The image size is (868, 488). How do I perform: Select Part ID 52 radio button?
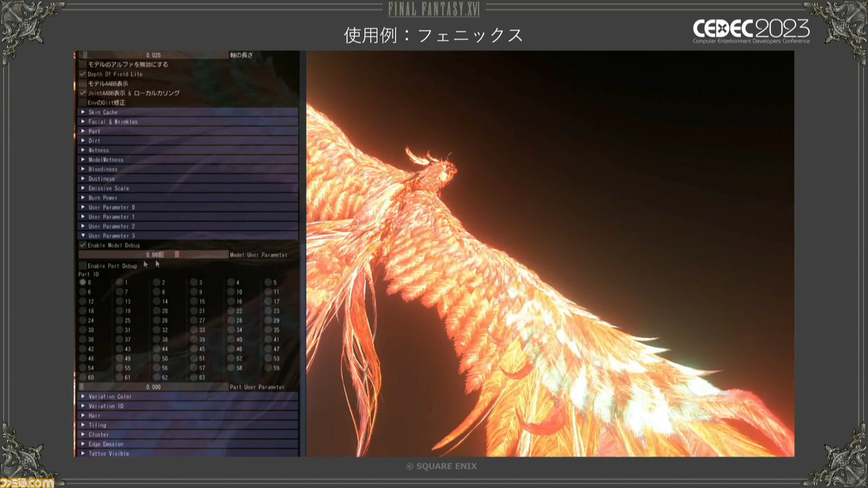(231, 358)
